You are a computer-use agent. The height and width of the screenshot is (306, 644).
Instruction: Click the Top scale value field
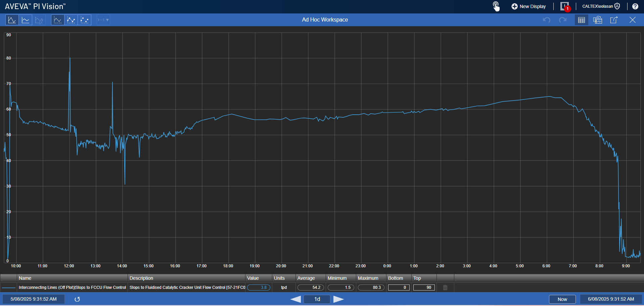(x=424, y=288)
